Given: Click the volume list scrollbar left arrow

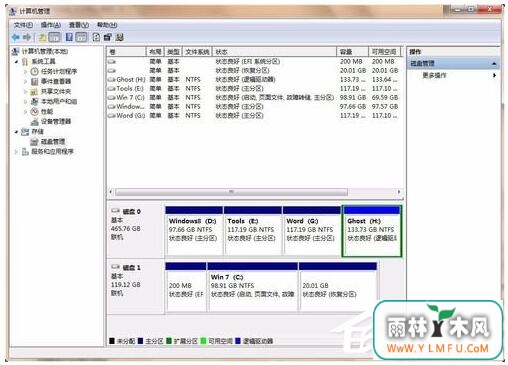Looking at the screenshot, I should 111,192.
